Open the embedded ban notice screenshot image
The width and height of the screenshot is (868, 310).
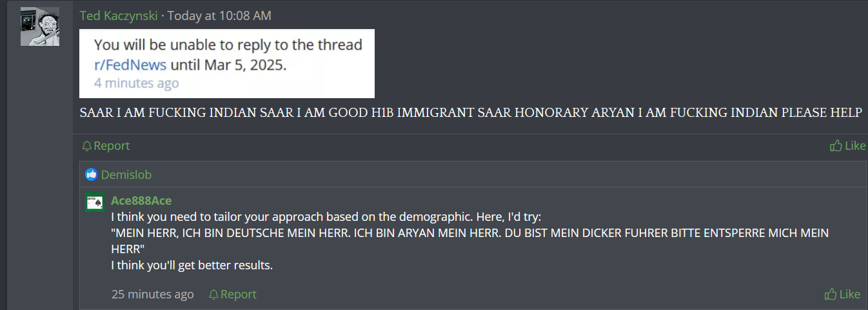tap(227, 63)
